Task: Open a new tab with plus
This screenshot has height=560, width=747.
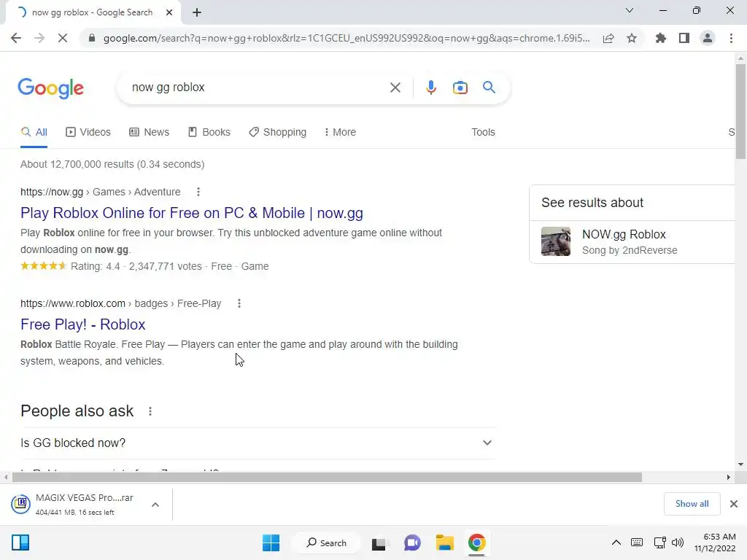Action: [x=197, y=12]
